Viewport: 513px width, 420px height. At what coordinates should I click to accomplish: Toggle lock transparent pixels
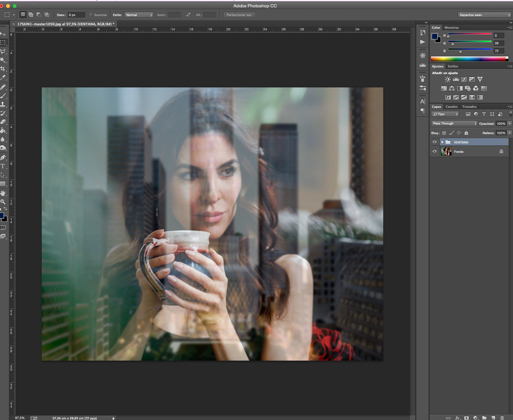coord(444,133)
